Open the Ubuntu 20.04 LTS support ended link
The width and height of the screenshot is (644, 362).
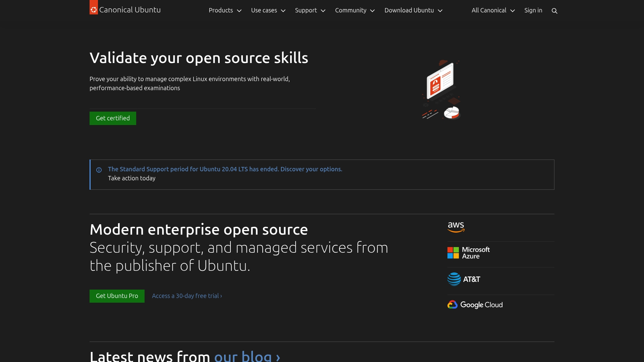pos(225,169)
